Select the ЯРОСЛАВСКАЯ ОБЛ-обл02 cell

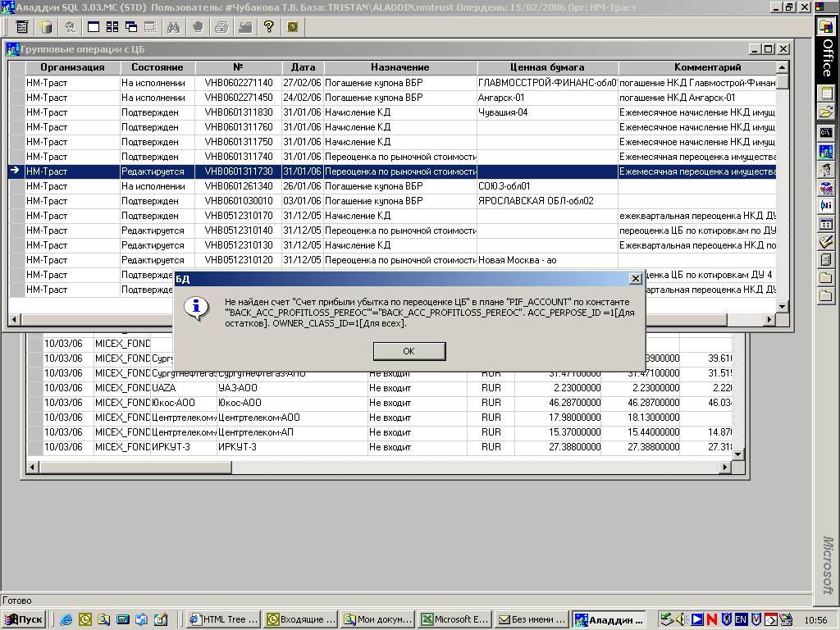(547, 201)
